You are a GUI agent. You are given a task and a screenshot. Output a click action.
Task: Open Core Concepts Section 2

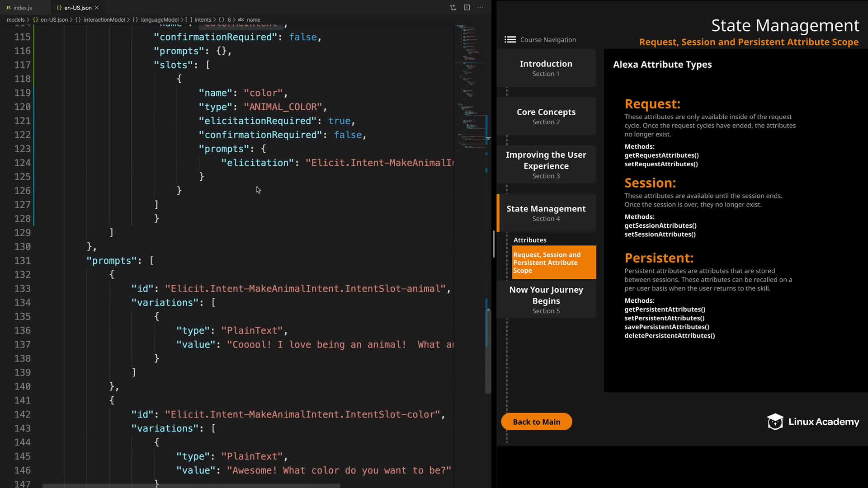pos(546,116)
